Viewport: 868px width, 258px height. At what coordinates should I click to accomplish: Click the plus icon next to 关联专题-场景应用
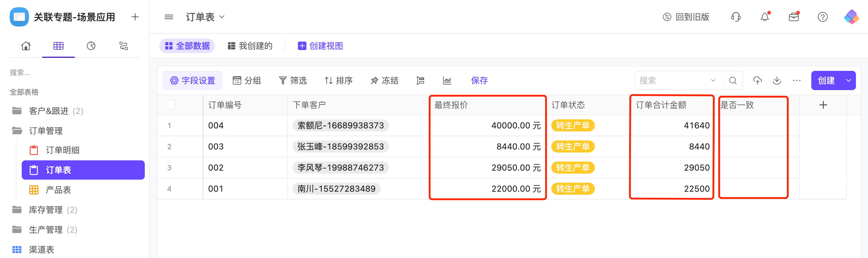135,17
